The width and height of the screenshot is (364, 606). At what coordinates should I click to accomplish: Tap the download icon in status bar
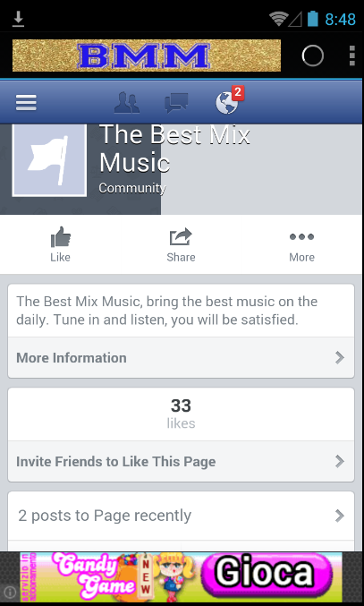click(x=18, y=19)
